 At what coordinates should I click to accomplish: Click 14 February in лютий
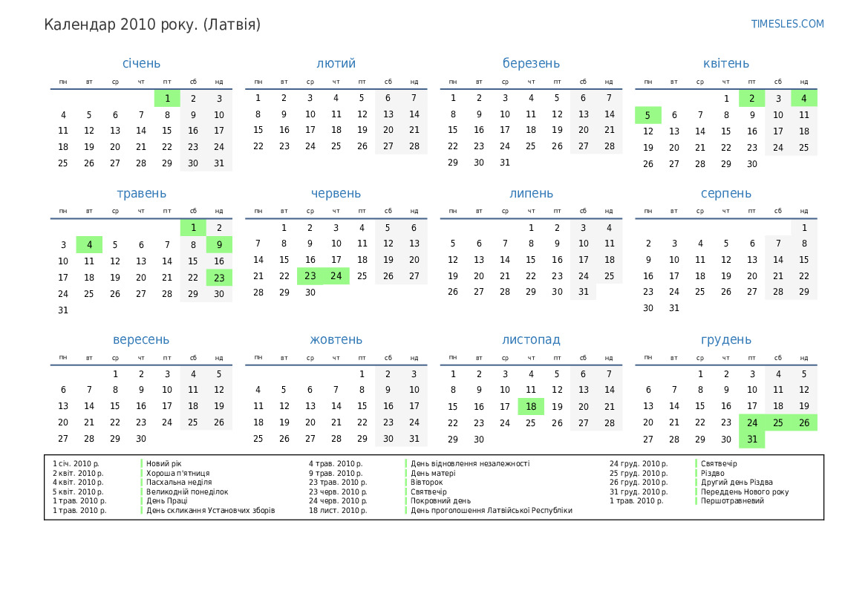point(414,114)
